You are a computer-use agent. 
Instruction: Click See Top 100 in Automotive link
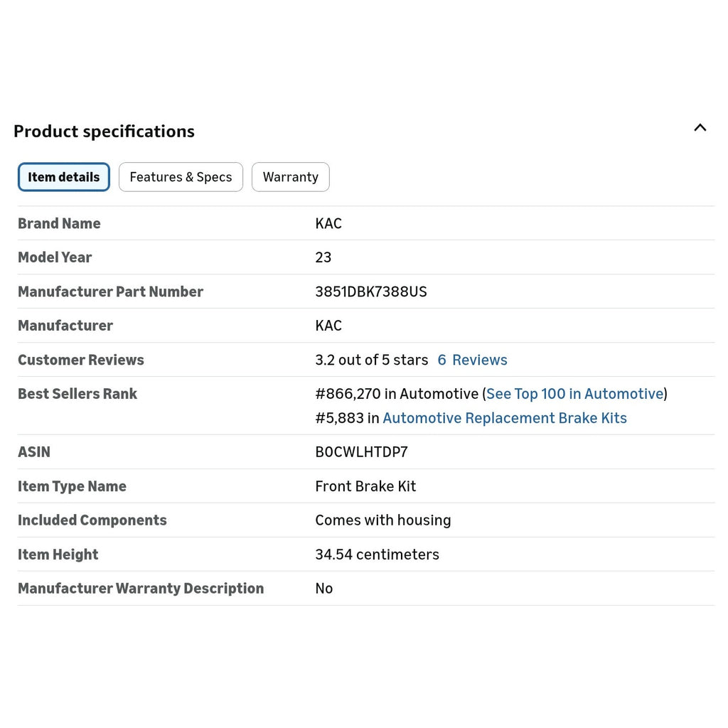574,394
